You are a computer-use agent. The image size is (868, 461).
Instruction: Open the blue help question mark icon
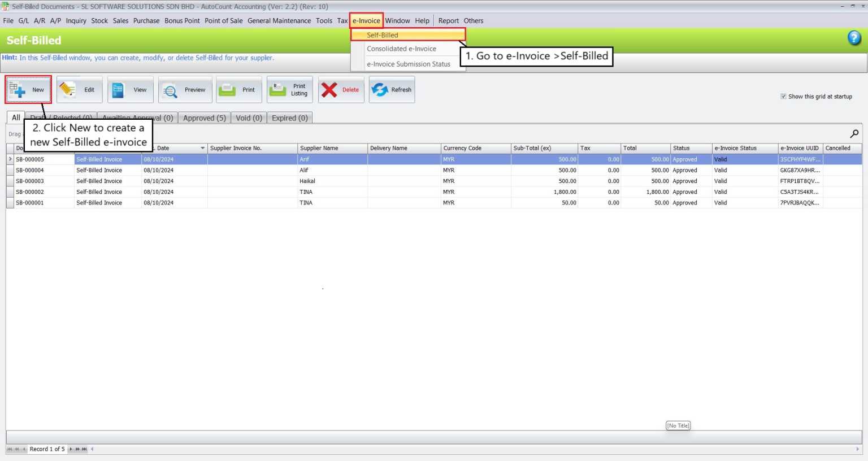(x=854, y=38)
